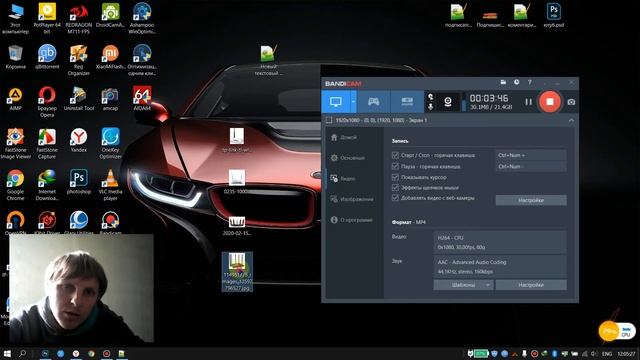The image size is (640, 360).
Task: Toggle mouse cursor effects icon in Bandicam
Action: point(430,97)
